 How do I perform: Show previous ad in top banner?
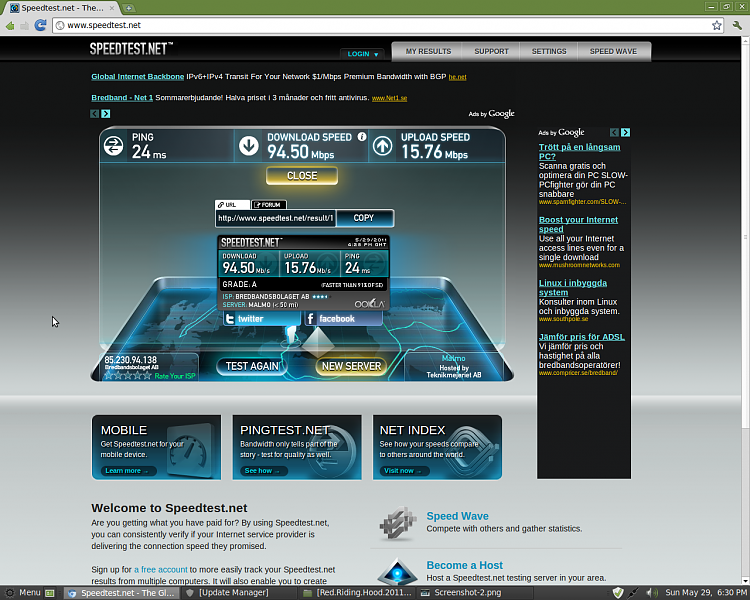pyautogui.click(x=95, y=113)
